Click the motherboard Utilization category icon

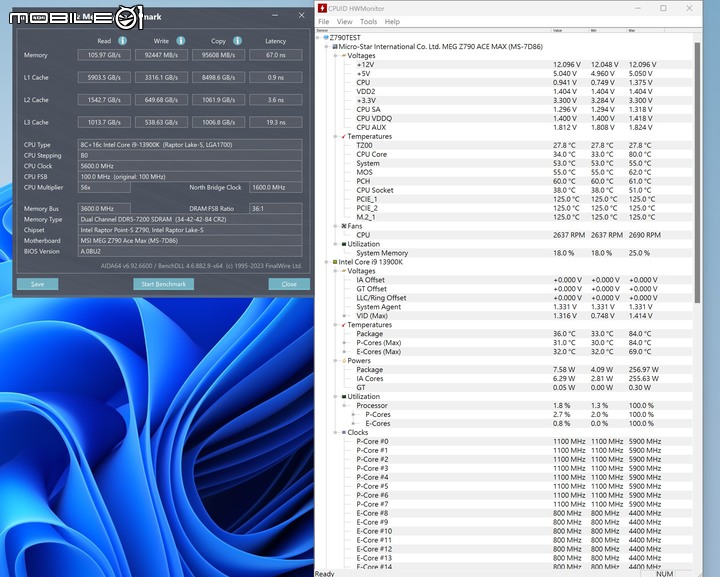pos(344,244)
